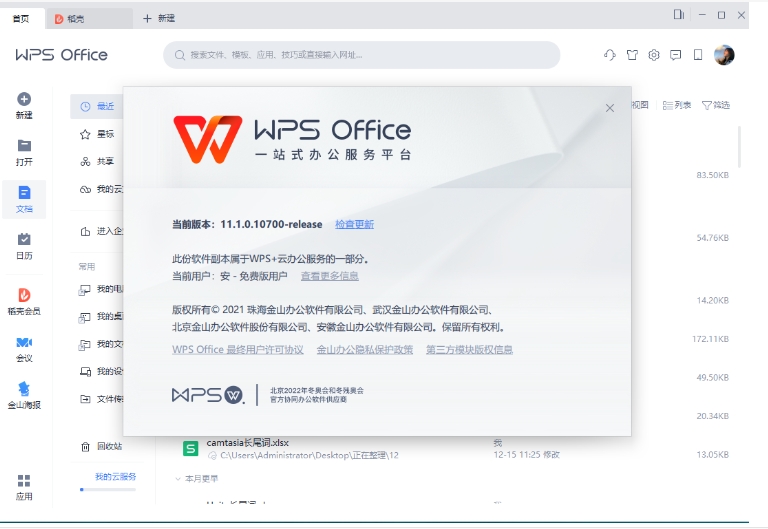
Task: Click the 新建 new tab button
Action: click(159, 18)
